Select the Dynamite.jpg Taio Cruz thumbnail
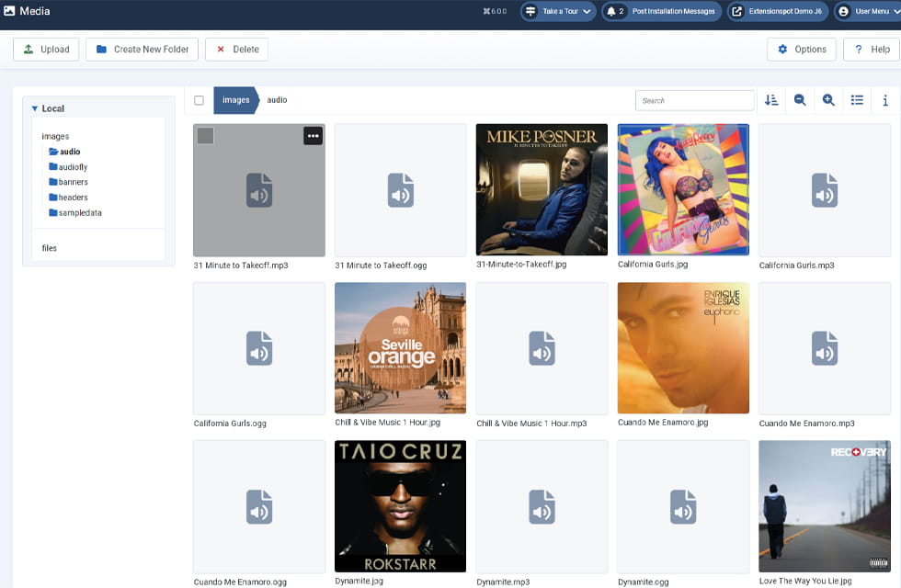The height and width of the screenshot is (588, 901). pyautogui.click(x=400, y=506)
